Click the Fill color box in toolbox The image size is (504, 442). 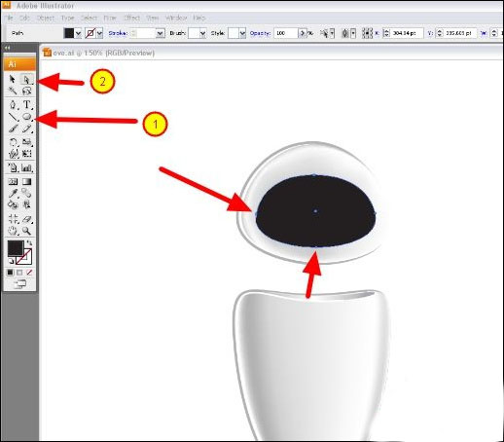[x=16, y=248]
